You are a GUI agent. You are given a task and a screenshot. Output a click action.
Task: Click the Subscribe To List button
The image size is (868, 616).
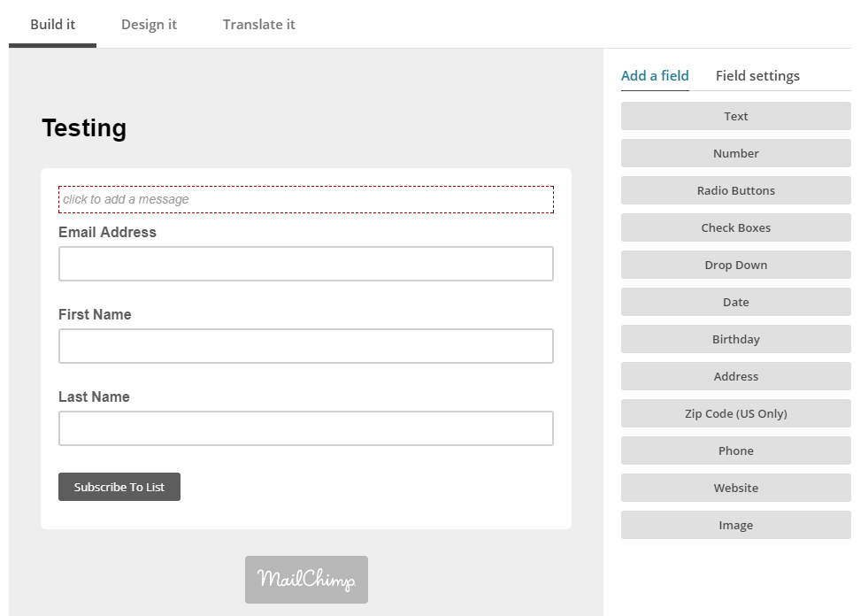coord(119,487)
